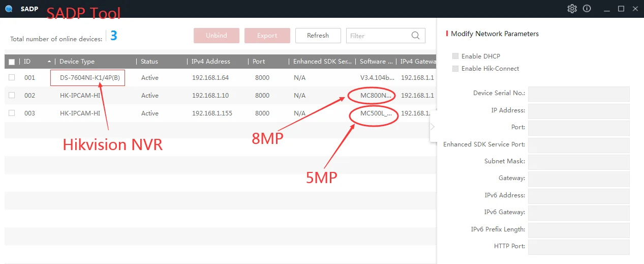Sort by Enhanced SDK Service column header

[x=322, y=62]
